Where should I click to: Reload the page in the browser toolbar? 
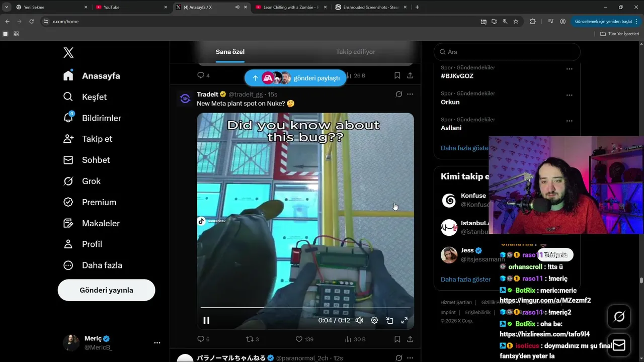click(31, 22)
